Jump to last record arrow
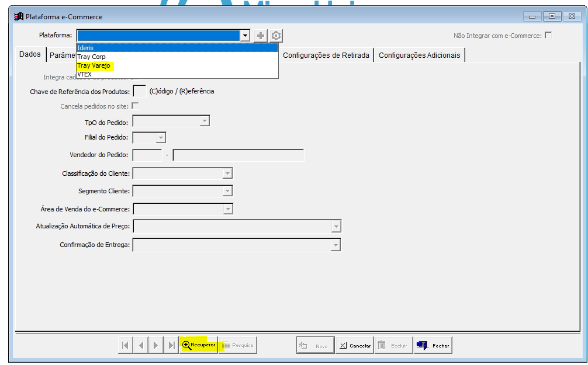 pos(171,345)
